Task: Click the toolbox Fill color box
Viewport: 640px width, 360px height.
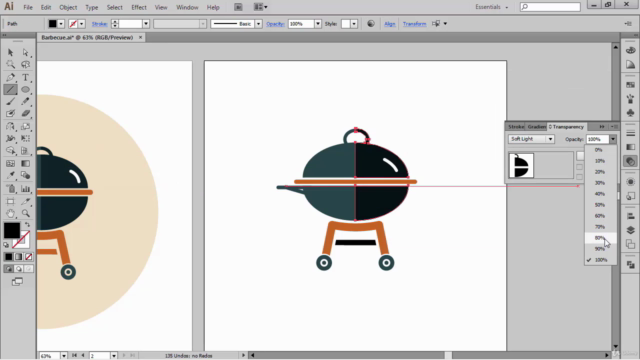Action: [x=12, y=231]
